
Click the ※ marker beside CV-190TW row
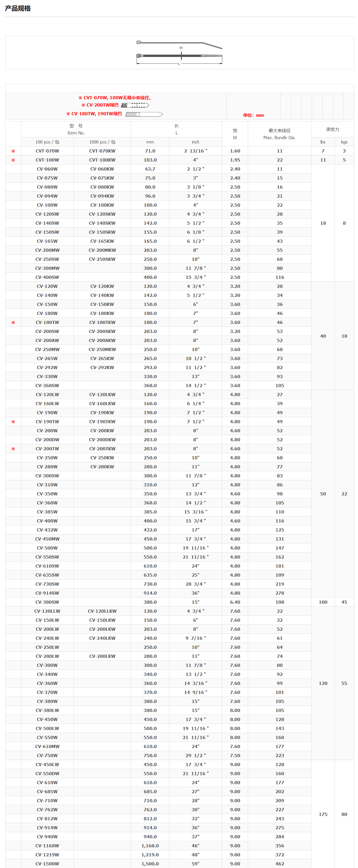click(13, 421)
